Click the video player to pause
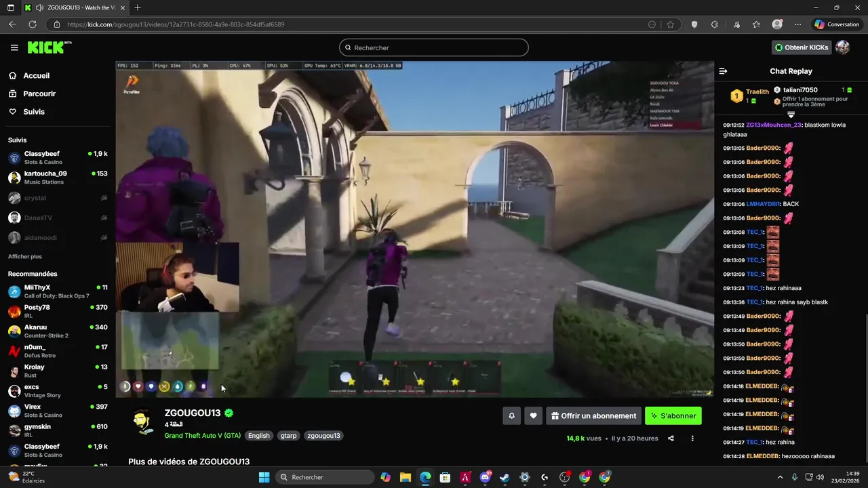Screen dimensions: 868x488 pyautogui.click(x=414, y=228)
